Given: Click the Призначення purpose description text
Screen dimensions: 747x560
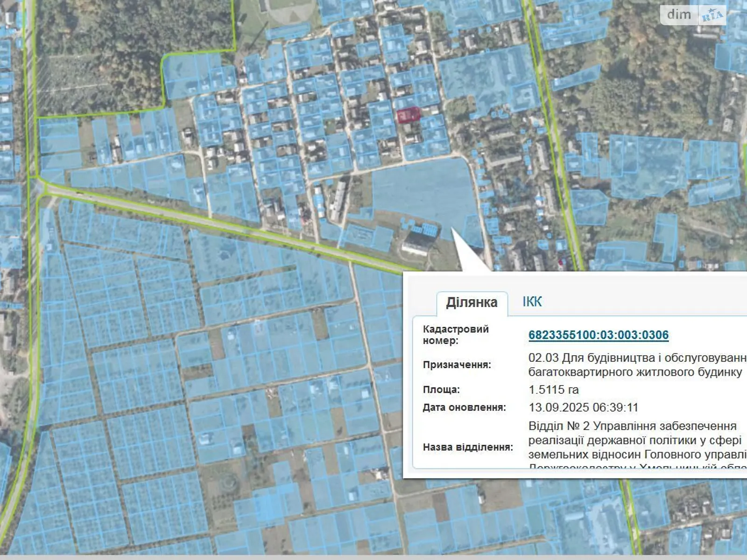Looking at the screenshot, I should coord(635,365).
